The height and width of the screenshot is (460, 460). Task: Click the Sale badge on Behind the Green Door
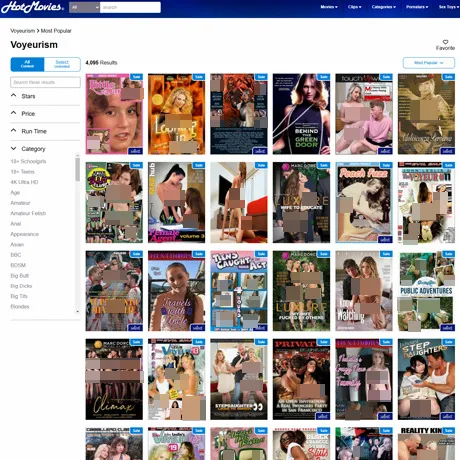[324, 77]
